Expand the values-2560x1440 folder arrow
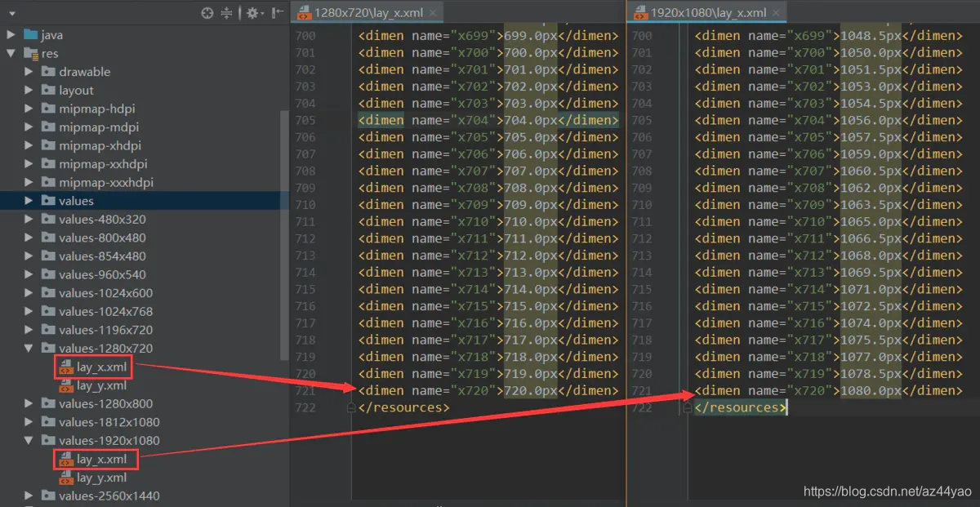 pos(29,496)
